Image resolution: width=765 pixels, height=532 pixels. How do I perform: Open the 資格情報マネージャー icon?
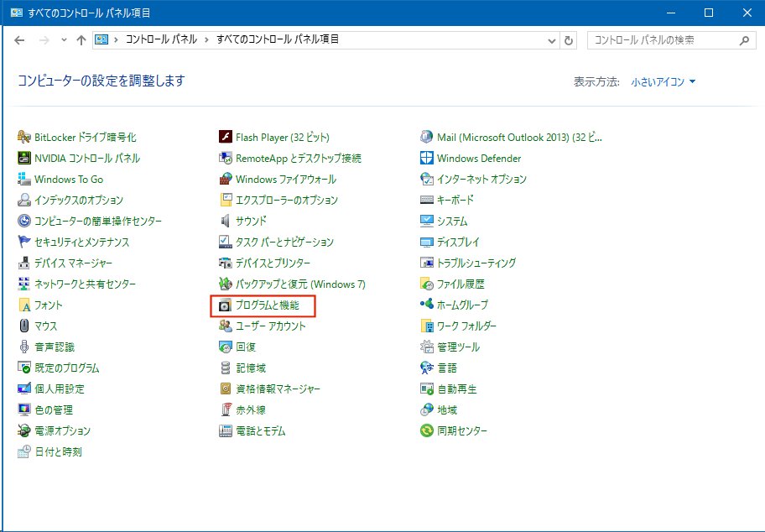click(226, 389)
